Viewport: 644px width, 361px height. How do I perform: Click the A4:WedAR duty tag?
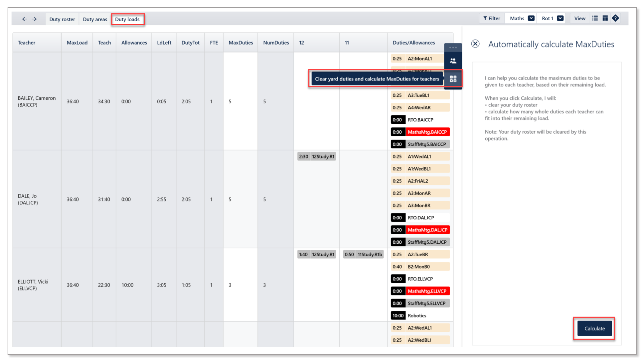pyautogui.click(x=420, y=108)
